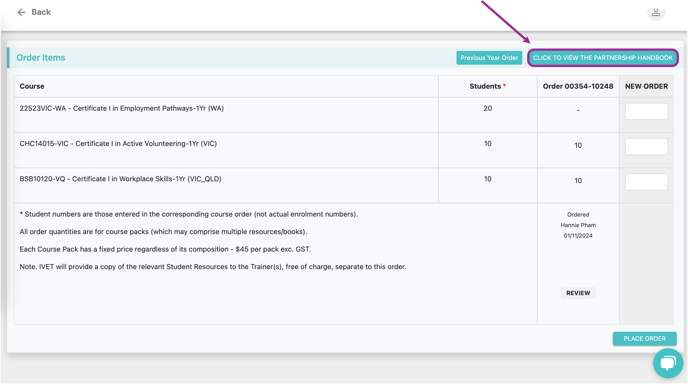Click the Previous Year Order button
The image size is (688, 384).
click(x=489, y=58)
